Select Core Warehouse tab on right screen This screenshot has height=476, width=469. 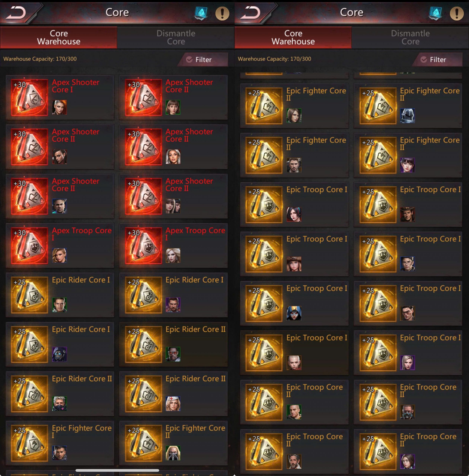[293, 37]
